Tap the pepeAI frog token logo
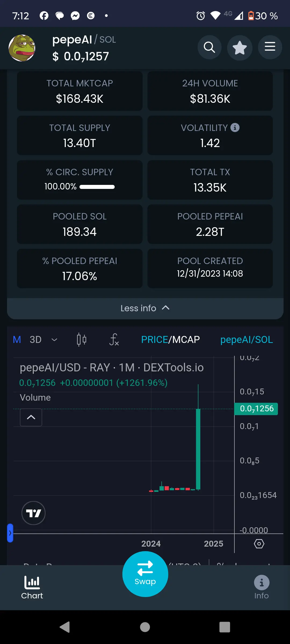The height and width of the screenshot is (644, 290). (22, 48)
